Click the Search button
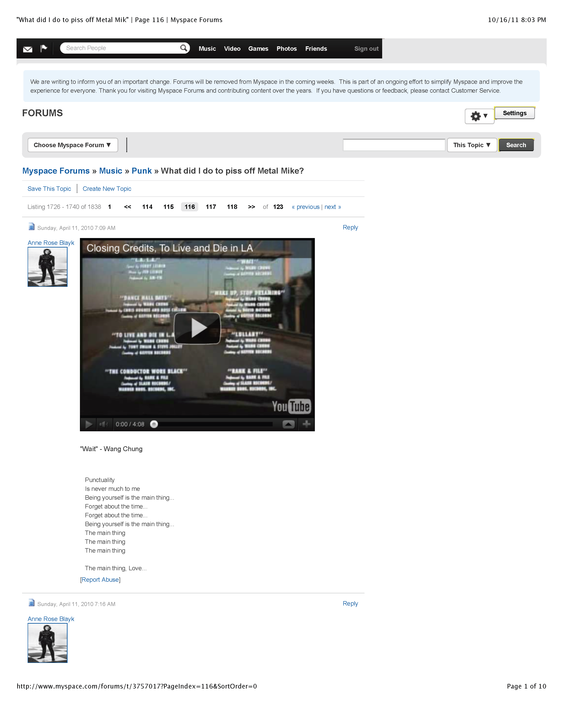Image resolution: width=563 pixels, height=728 pixels. click(x=516, y=145)
